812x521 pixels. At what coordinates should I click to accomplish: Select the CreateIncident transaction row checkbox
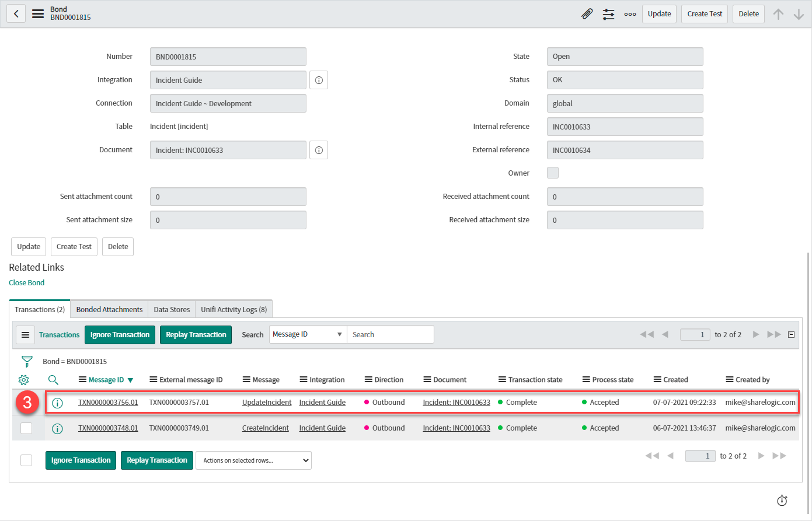point(26,428)
